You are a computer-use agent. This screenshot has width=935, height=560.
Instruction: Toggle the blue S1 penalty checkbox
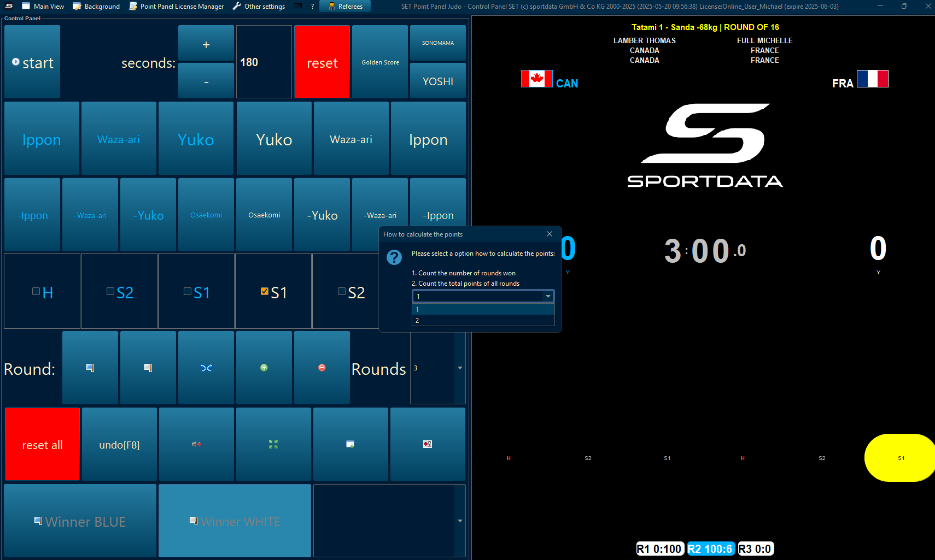188,291
